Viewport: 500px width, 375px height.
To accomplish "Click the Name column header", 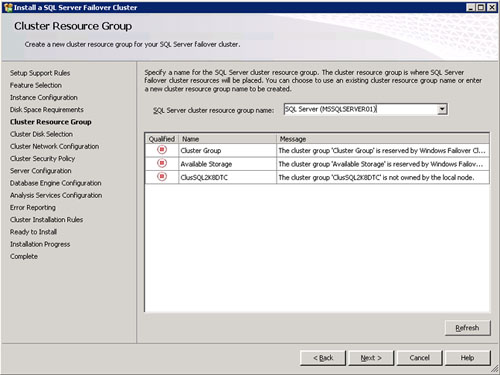I will tap(227, 139).
